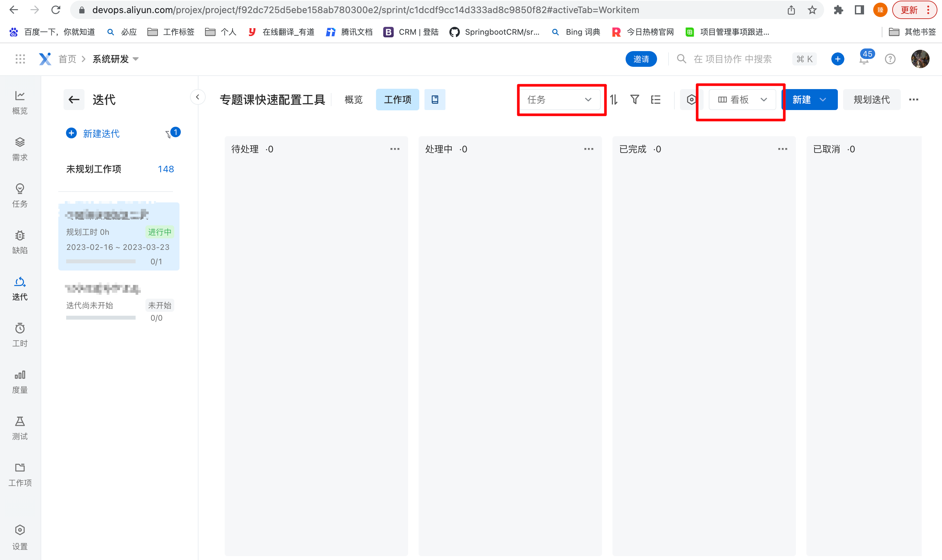Open Settings (设置) in the sidebar

(x=20, y=538)
